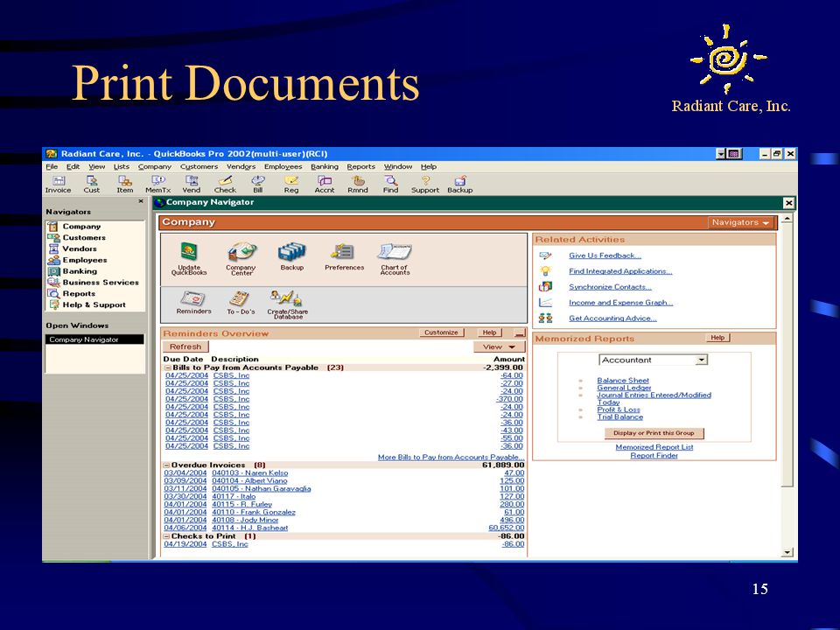Image resolution: width=840 pixels, height=630 pixels.
Task: Open the Support toolbar icon
Action: point(425,185)
